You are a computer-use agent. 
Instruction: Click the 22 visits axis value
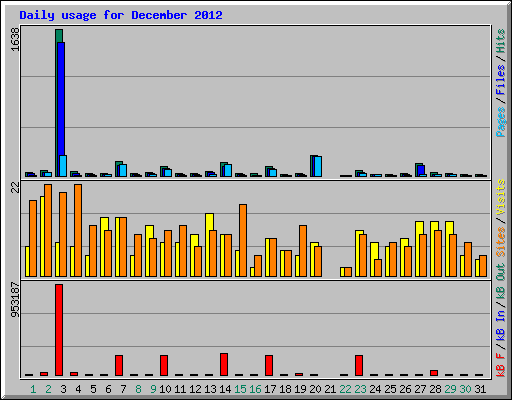click(x=15, y=188)
